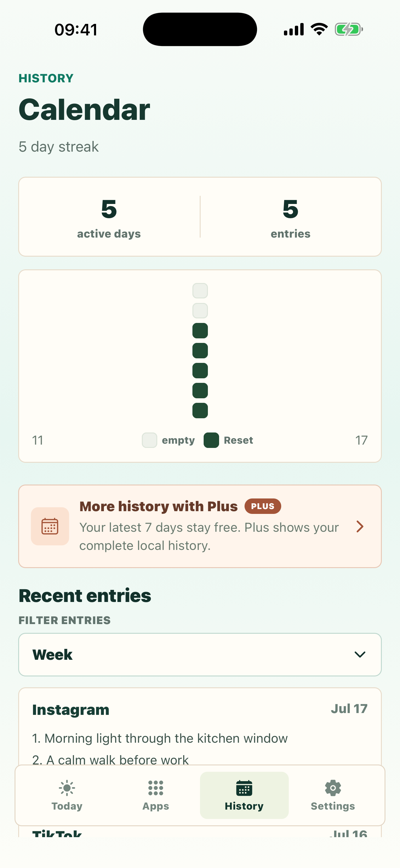Image resolution: width=400 pixels, height=868 pixels.
Task: Open the More history with Plus banner
Action: pyautogui.click(x=200, y=526)
